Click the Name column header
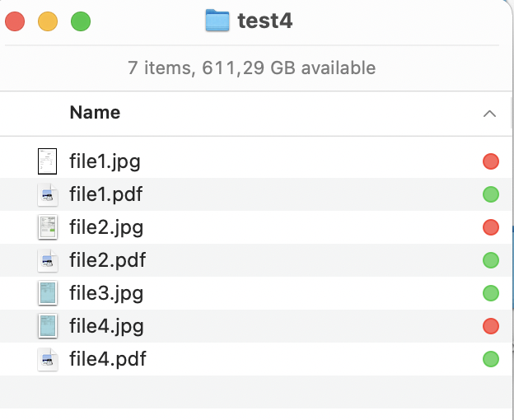 tap(95, 113)
